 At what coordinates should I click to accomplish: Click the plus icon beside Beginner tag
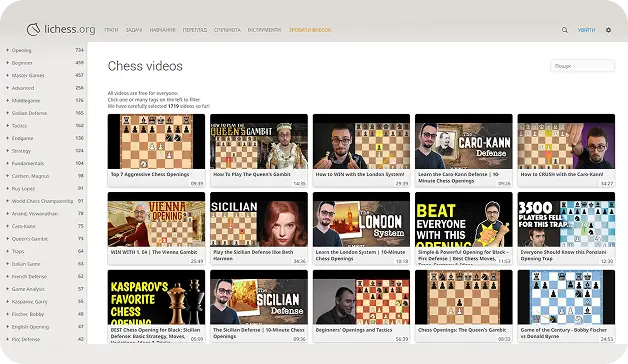7,62
